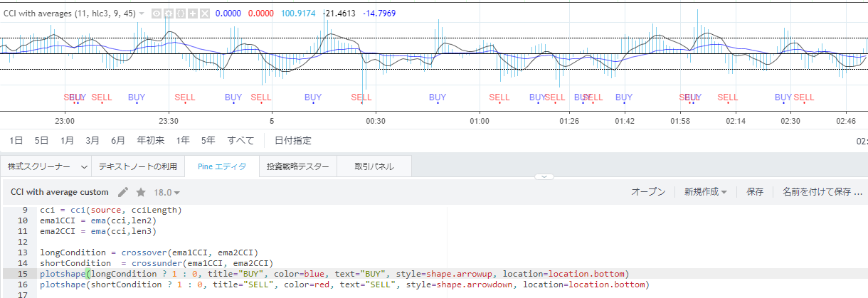Click 23:00 time axis label
This screenshot has height=298, width=868.
point(65,121)
